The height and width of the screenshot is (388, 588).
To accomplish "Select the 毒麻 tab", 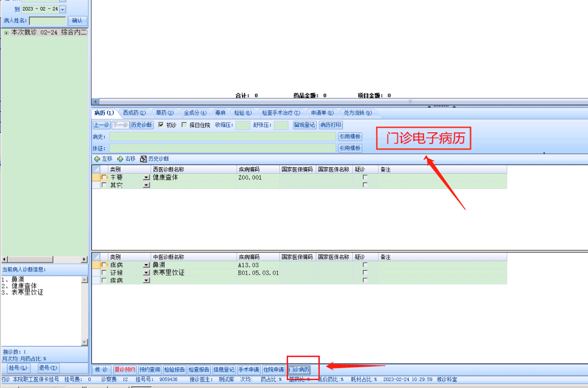I will [x=221, y=113].
